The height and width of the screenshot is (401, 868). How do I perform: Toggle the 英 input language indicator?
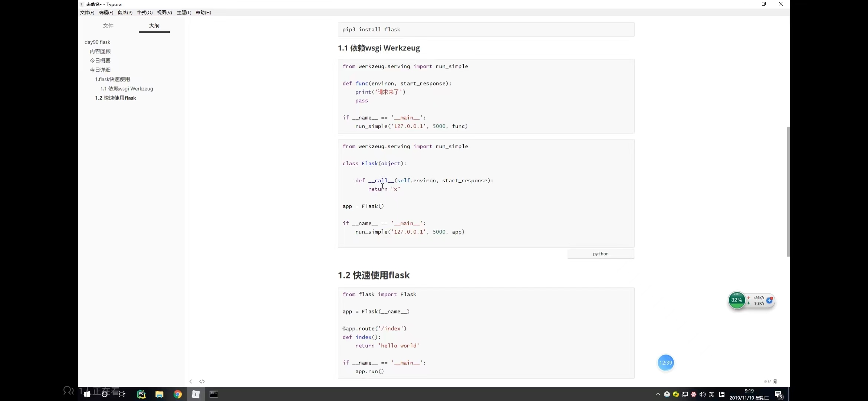tap(711, 394)
